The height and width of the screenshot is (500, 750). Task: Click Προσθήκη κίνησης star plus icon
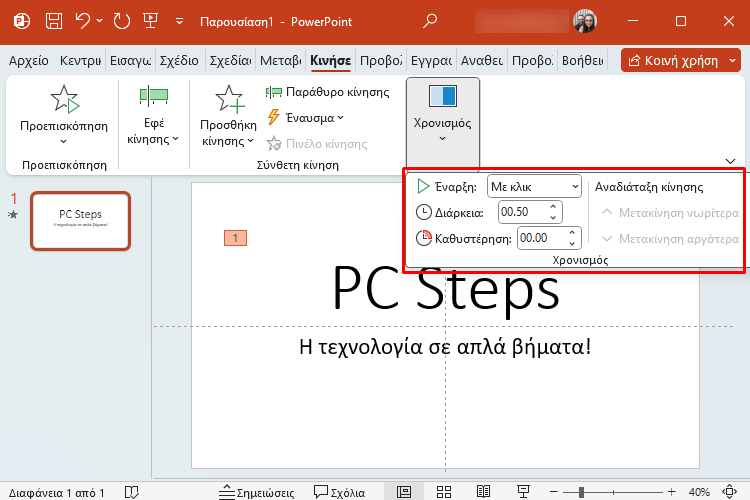(x=230, y=99)
